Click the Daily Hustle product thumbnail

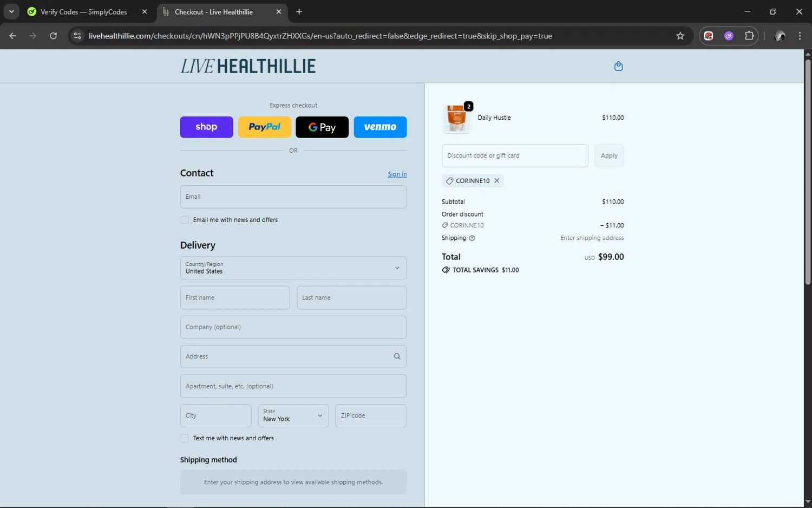[x=456, y=118]
